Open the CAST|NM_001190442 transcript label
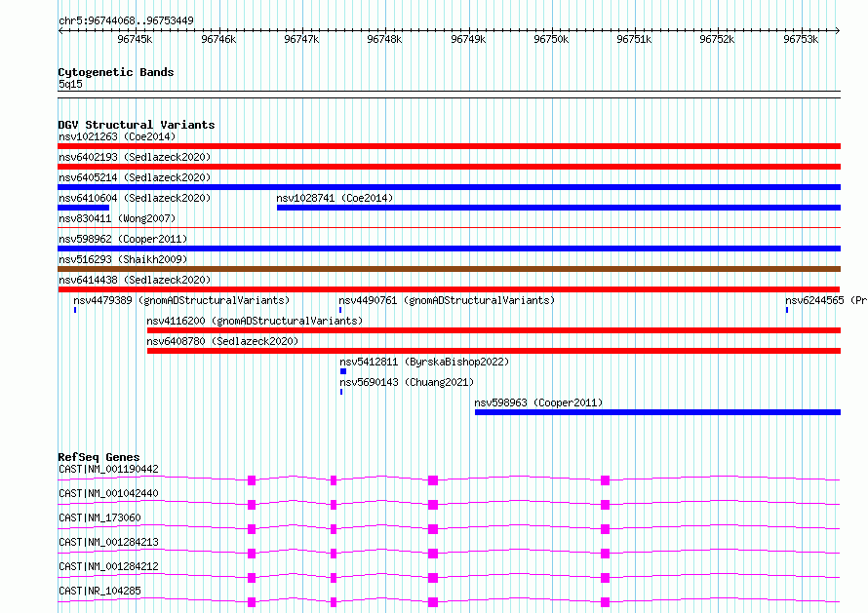This screenshot has height=613, width=868. pos(108,469)
